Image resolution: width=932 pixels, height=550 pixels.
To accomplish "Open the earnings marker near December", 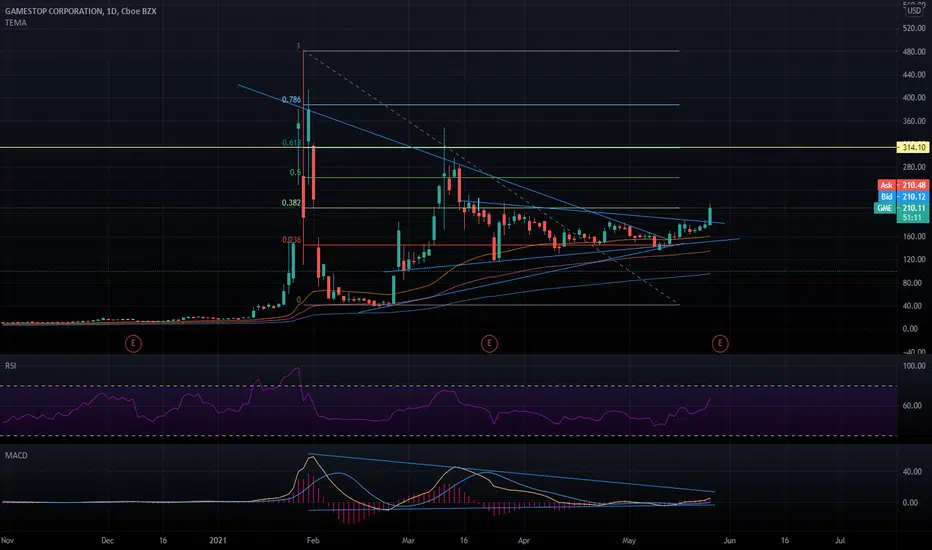I will point(133,343).
